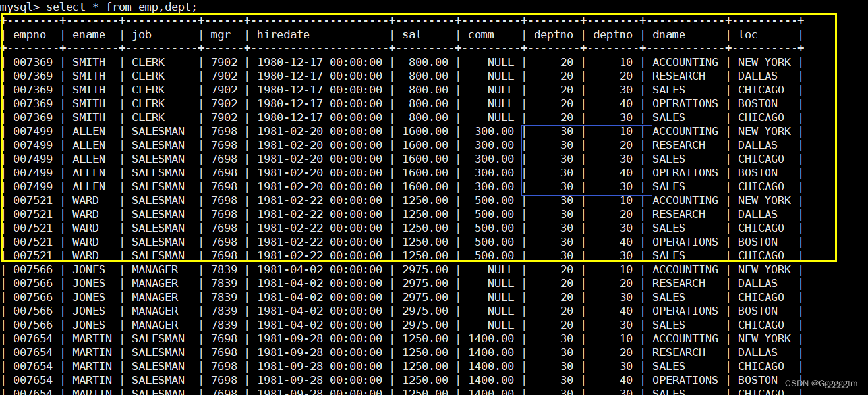Click "RESEARCH" in the SMITH row

(x=679, y=76)
